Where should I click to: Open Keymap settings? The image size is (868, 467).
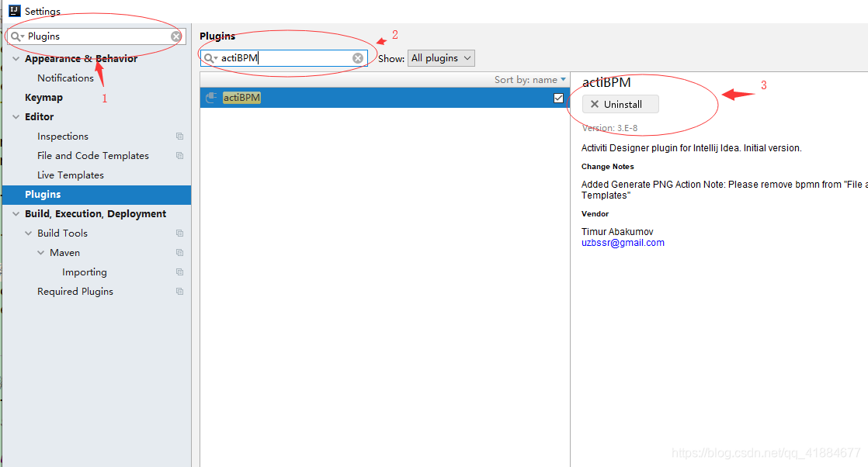point(43,98)
